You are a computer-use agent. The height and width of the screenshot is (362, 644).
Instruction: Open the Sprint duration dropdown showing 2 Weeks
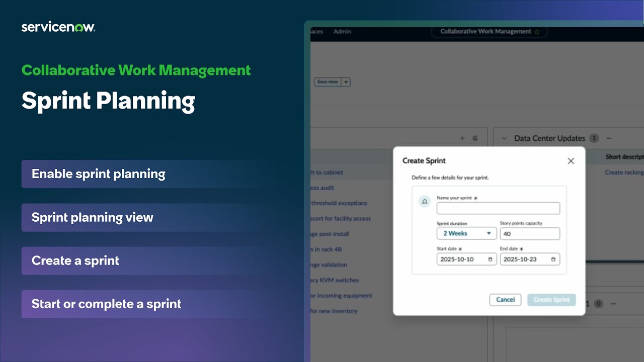coord(467,233)
